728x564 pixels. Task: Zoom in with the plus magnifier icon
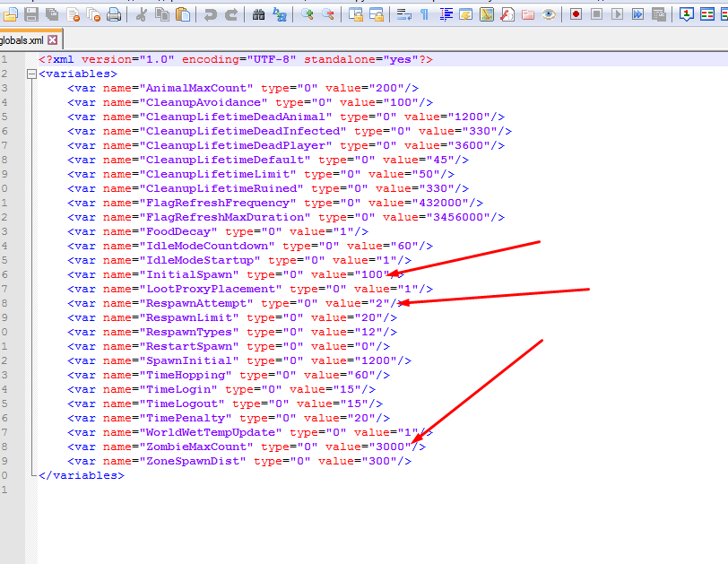[x=307, y=15]
